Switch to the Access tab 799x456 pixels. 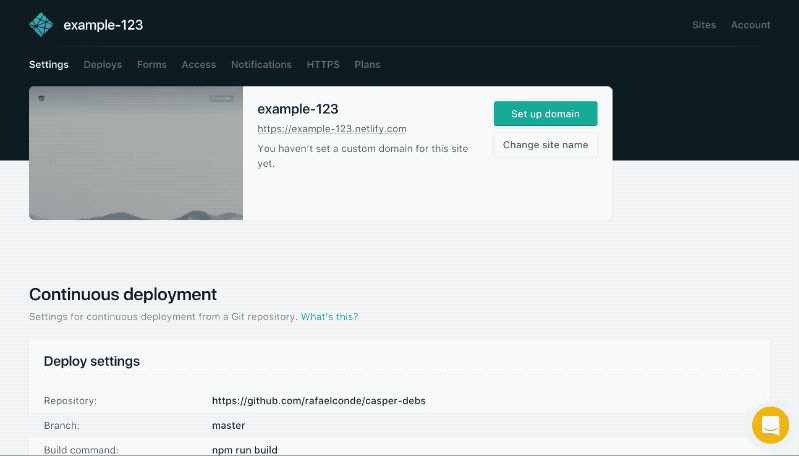199,65
